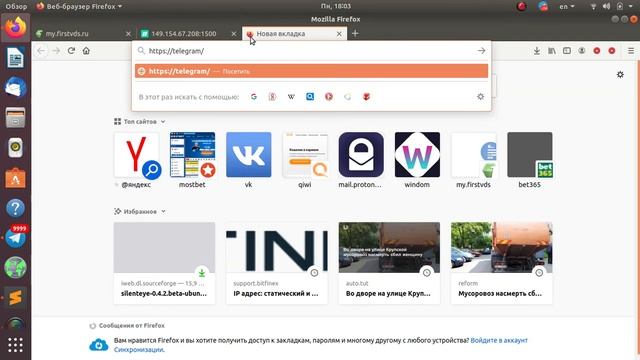Search this time with Google

(254, 97)
